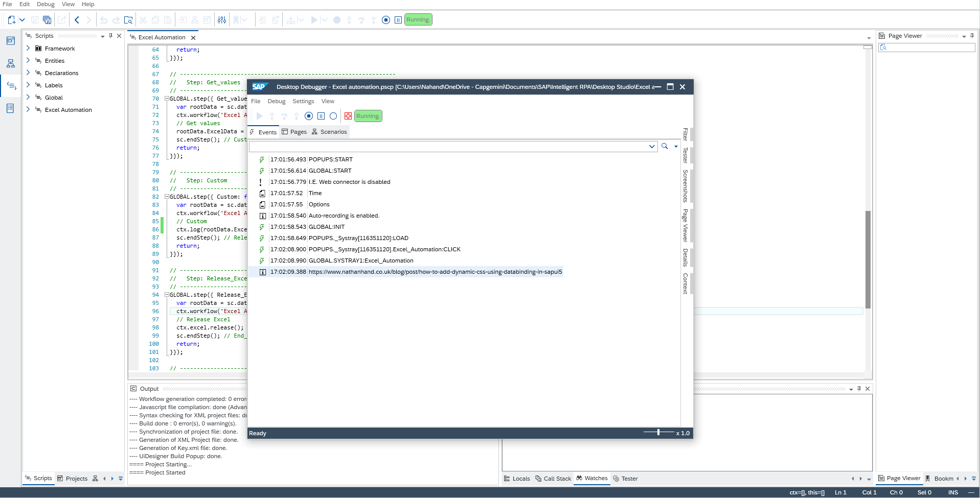Viewport: 980px width, 498px height.
Task: Close the Watches panel
Action: pos(868,389)
